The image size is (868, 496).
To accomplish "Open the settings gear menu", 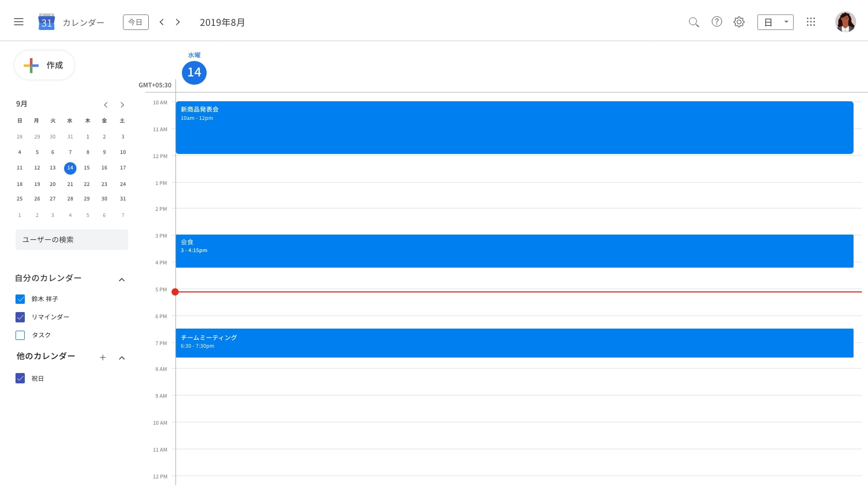I will click(x=739, y=22).
